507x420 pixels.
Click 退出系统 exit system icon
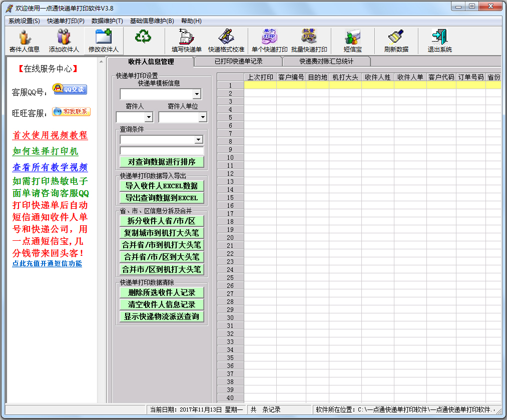click(x=440, y=41)
